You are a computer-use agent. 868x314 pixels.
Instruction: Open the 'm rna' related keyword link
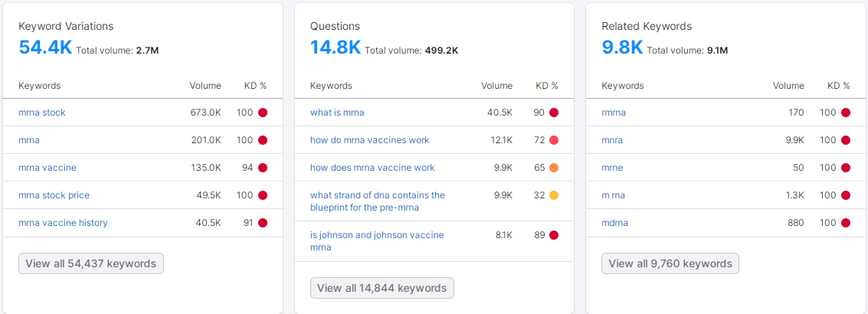pos(613,195)
